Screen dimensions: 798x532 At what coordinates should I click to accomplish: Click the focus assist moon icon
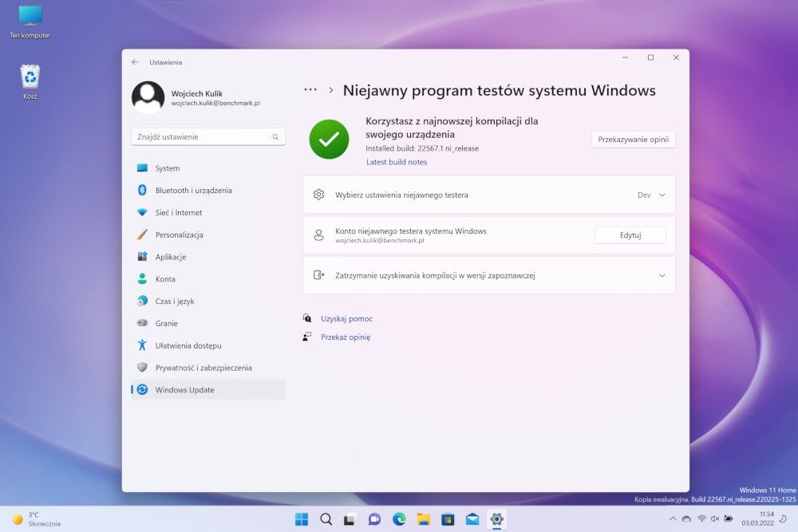pyautogui.click(x=784, y=518)
